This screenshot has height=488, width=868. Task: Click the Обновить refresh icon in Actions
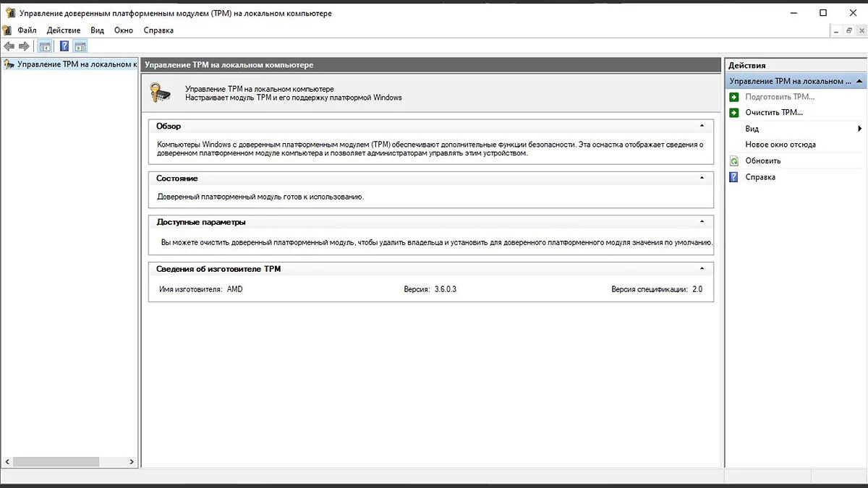pyautogui.click(x=734, y=161)
